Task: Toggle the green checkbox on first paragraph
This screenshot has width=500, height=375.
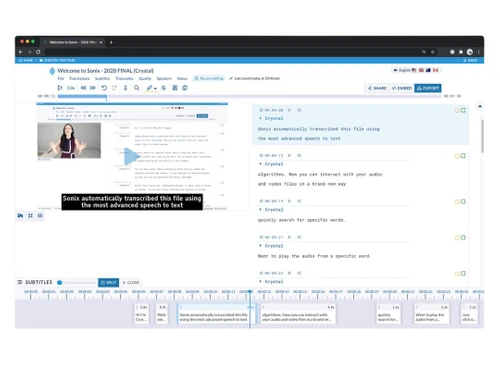Action: coord(463,110)
